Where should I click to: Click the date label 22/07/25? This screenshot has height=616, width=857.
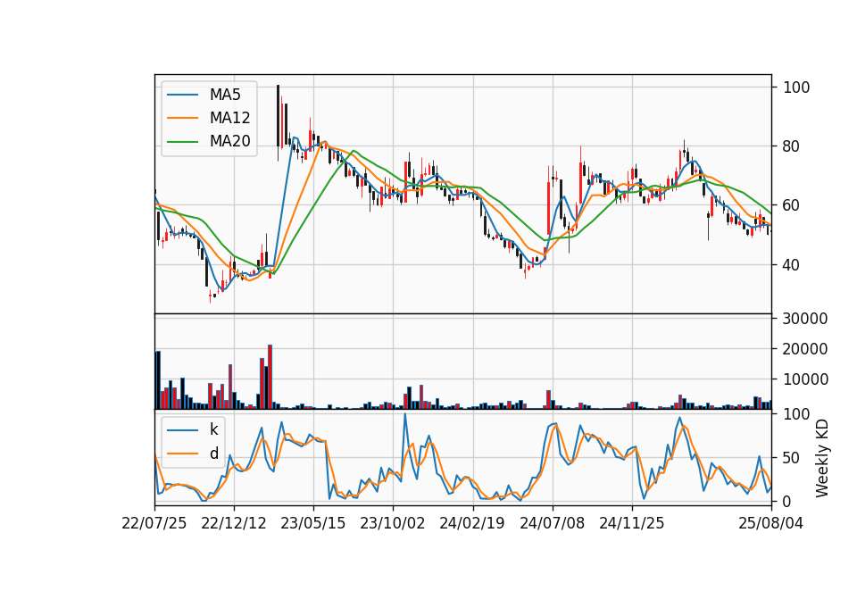pos(154,523)
